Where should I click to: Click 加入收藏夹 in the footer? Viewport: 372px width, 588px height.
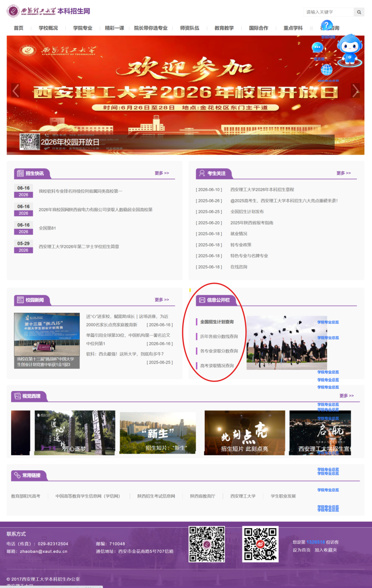coord(325,550)
